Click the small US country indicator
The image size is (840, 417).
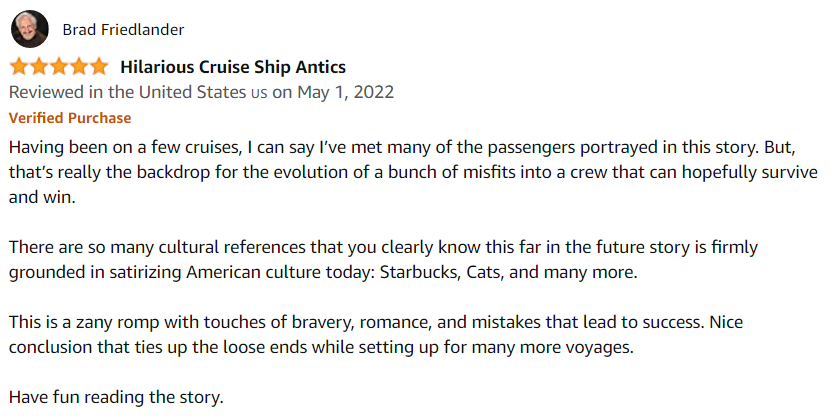click(x=259, y=93)
